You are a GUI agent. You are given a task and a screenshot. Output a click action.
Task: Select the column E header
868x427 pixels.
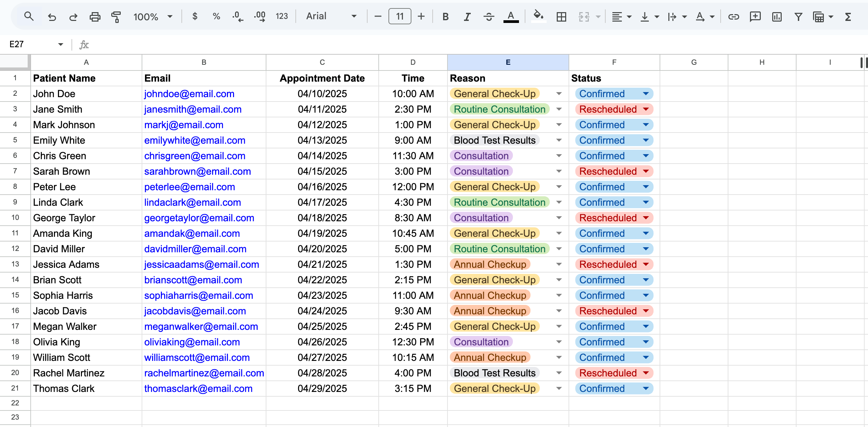(508, 62)
